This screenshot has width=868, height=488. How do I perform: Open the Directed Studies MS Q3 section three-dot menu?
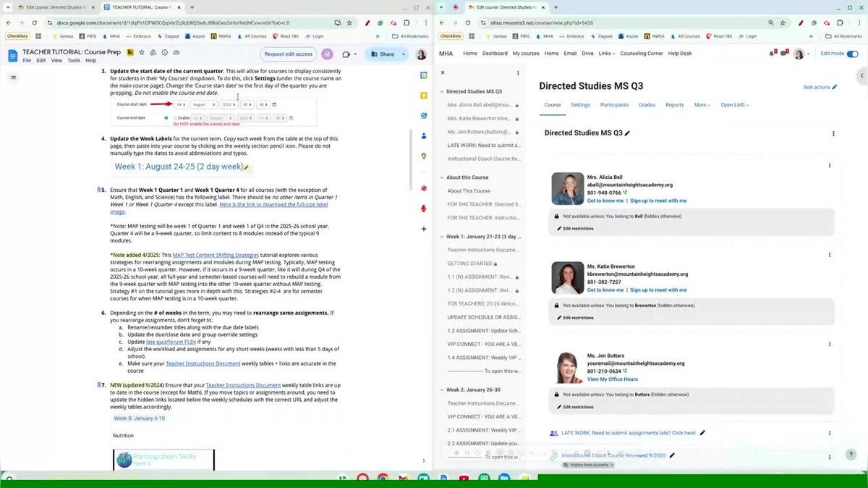click(833, 133)
